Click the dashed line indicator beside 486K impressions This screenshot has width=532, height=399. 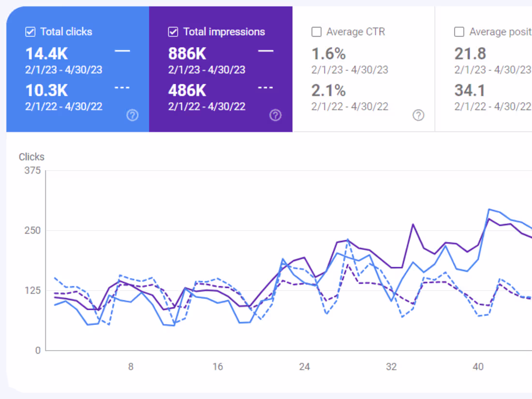pos(266,87)
